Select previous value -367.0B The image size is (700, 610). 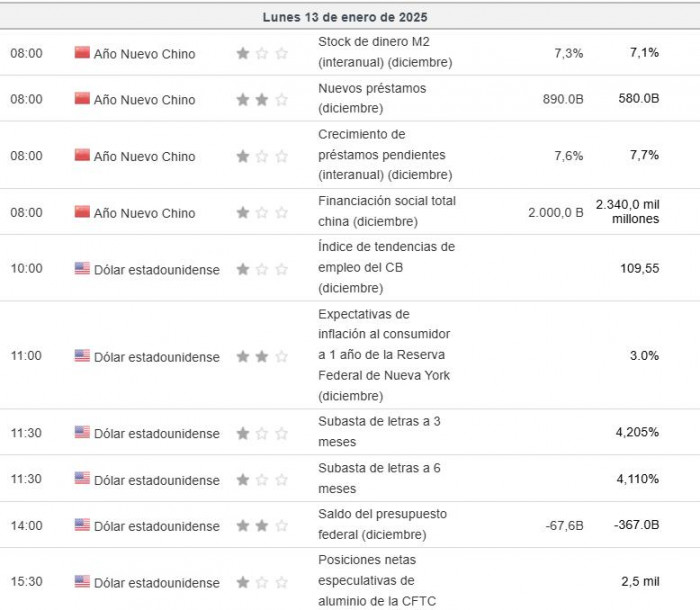point(636,524)
